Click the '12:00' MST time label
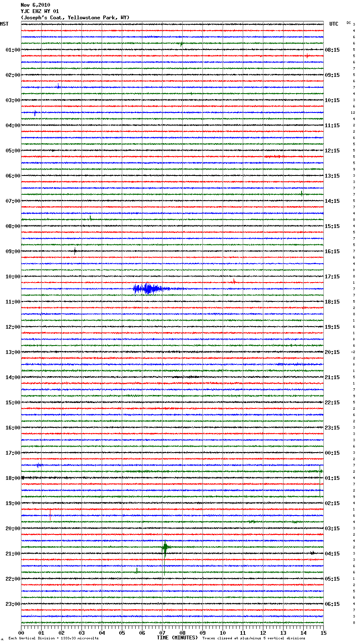The height and width of the screenshot is (644, 357). point(13,327)
